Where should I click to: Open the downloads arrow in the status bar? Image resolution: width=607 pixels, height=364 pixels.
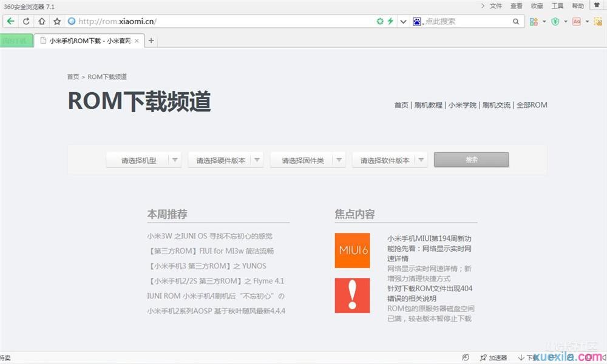(521, 358)
